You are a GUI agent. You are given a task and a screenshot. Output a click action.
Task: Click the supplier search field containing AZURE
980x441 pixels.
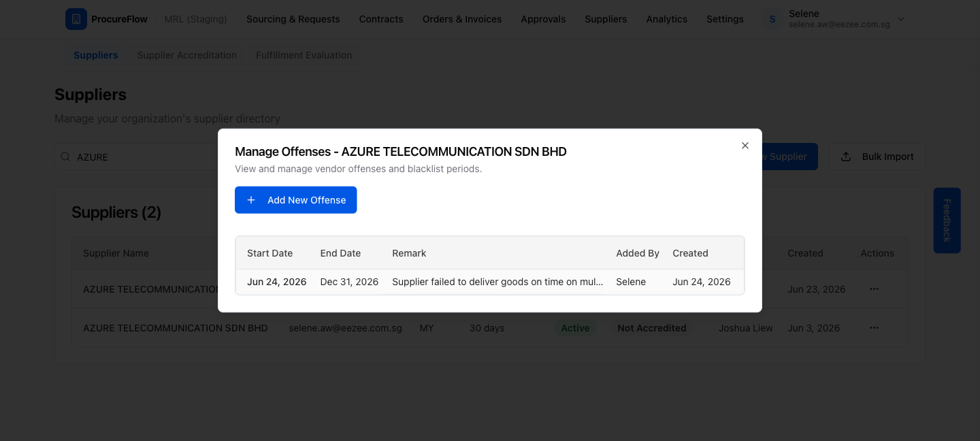click(136, 157)
